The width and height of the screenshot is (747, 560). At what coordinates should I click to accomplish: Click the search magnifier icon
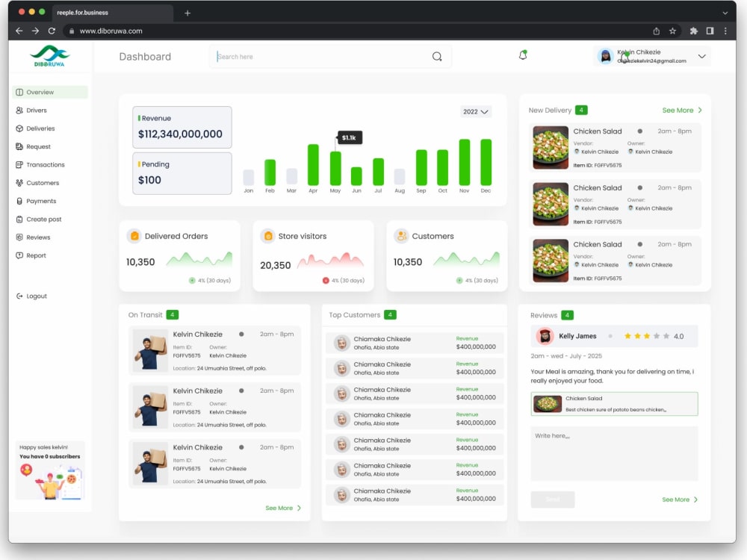point(437,57)
